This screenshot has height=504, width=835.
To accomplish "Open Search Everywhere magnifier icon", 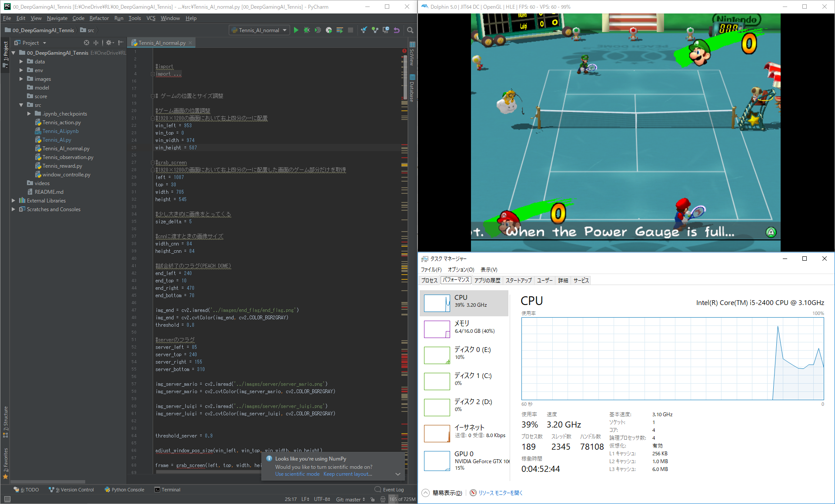I will [410, 30].
